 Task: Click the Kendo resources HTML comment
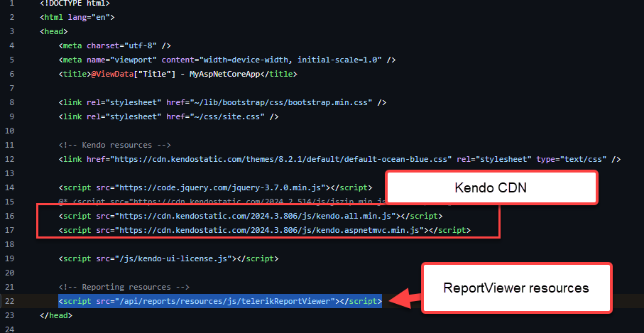[114, 145]
